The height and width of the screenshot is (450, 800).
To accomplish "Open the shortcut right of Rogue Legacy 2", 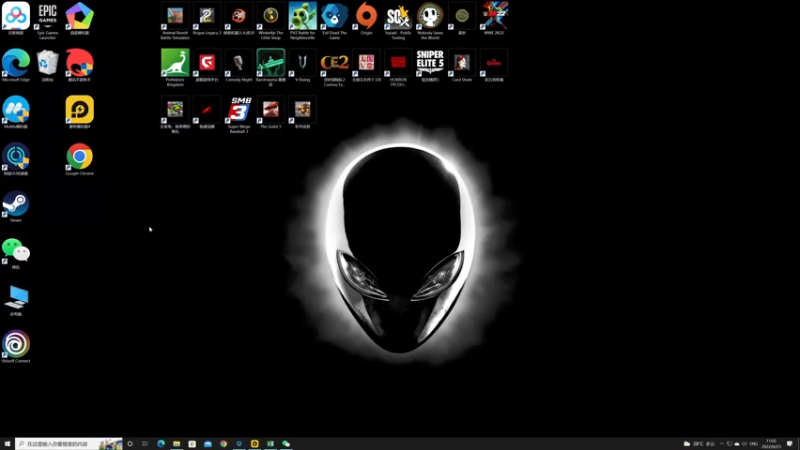I will [x=239, y=18].
